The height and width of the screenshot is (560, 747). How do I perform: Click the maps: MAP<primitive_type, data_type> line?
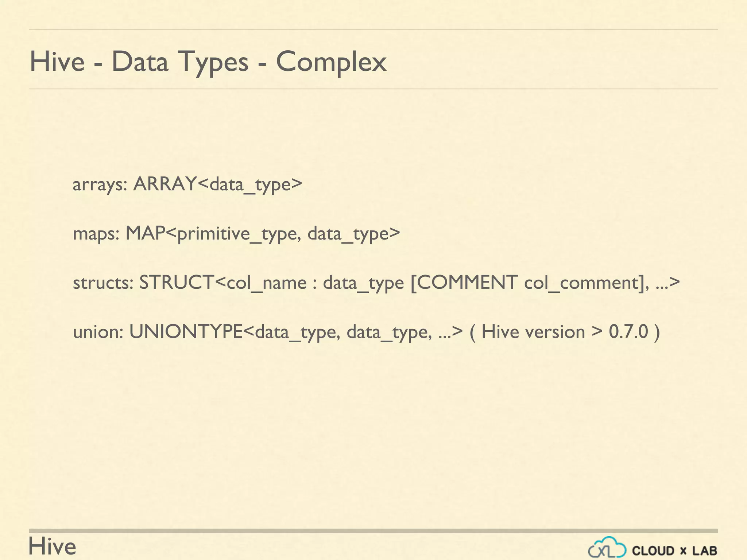tap(236, 233)
